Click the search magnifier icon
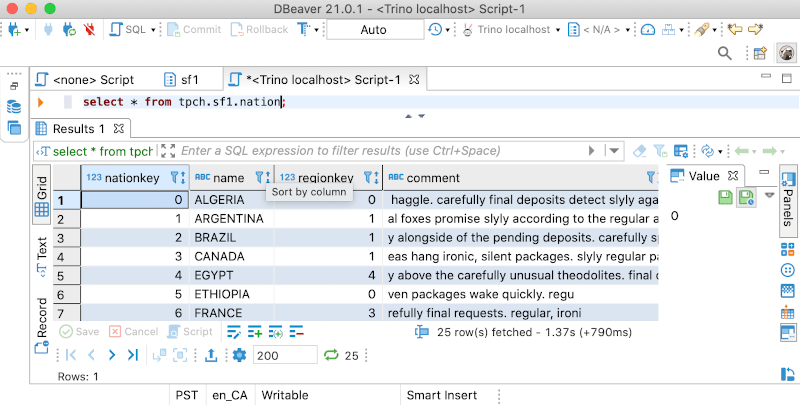The width and height of the screenshot is (800, 407). [x=725, y=53]
